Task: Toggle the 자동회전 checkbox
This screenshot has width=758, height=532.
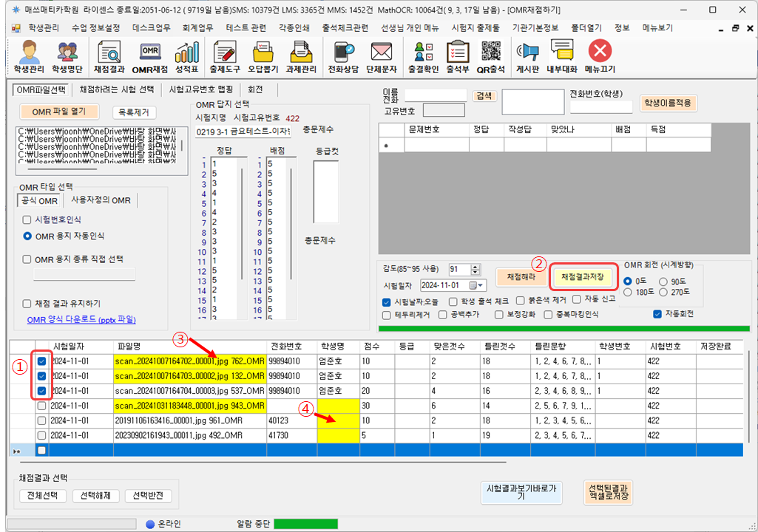Action: tap(657, 314)
